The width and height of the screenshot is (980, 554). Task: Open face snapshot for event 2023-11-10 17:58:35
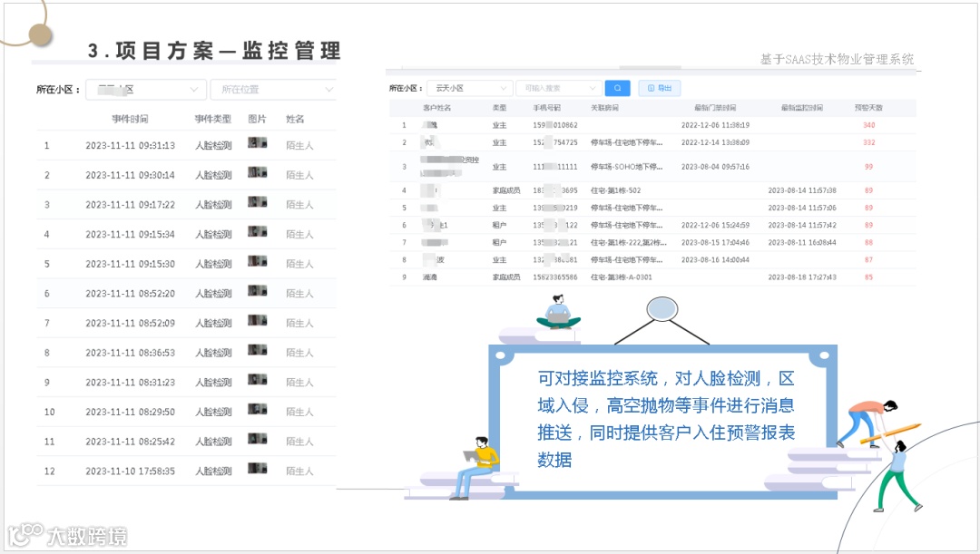[x=258, y=469]
